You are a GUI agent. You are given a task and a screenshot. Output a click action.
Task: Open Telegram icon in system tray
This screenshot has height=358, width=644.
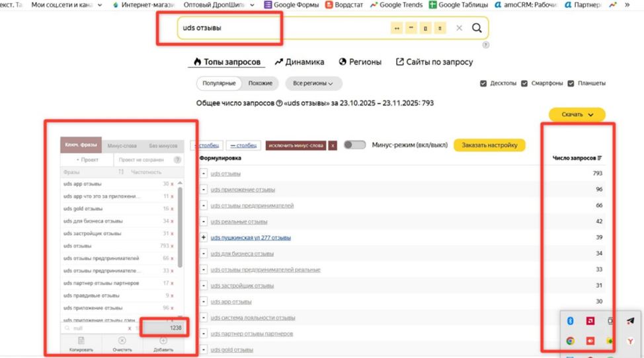coord(630,321)
